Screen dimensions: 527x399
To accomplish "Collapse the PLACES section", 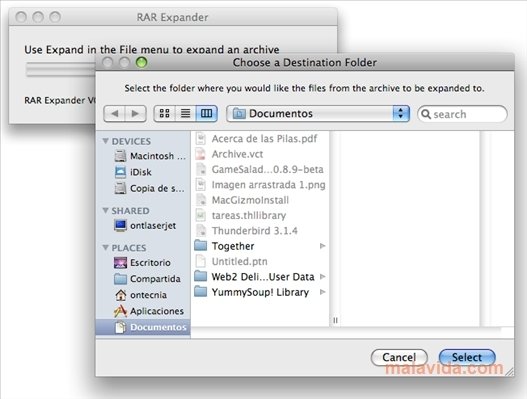I will 106,248.
